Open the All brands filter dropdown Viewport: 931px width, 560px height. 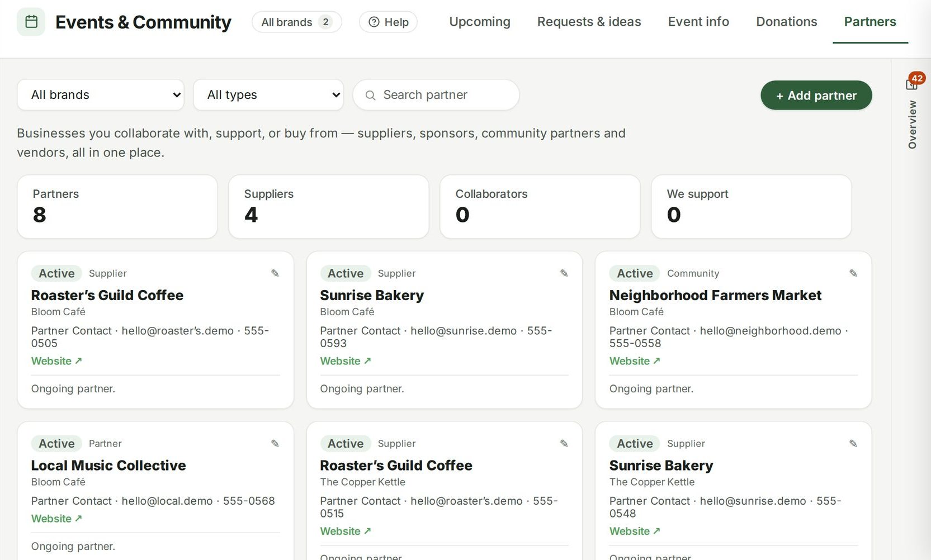pos(101,95)
